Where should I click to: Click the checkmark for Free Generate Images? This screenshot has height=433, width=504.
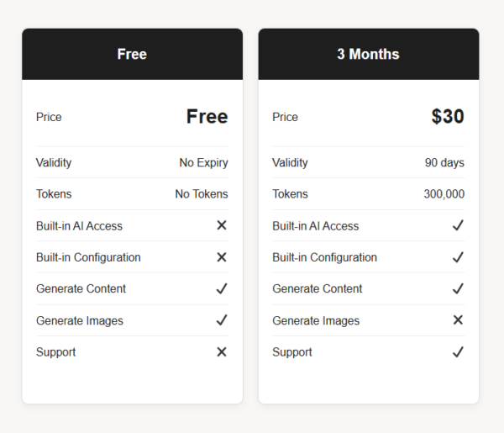[222, 320]
